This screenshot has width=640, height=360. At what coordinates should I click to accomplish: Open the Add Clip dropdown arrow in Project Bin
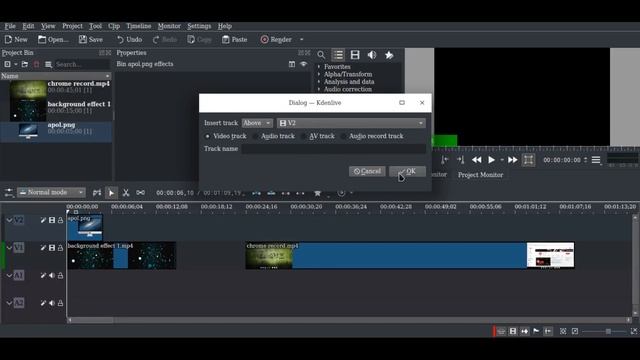click(x=16, y=64)
